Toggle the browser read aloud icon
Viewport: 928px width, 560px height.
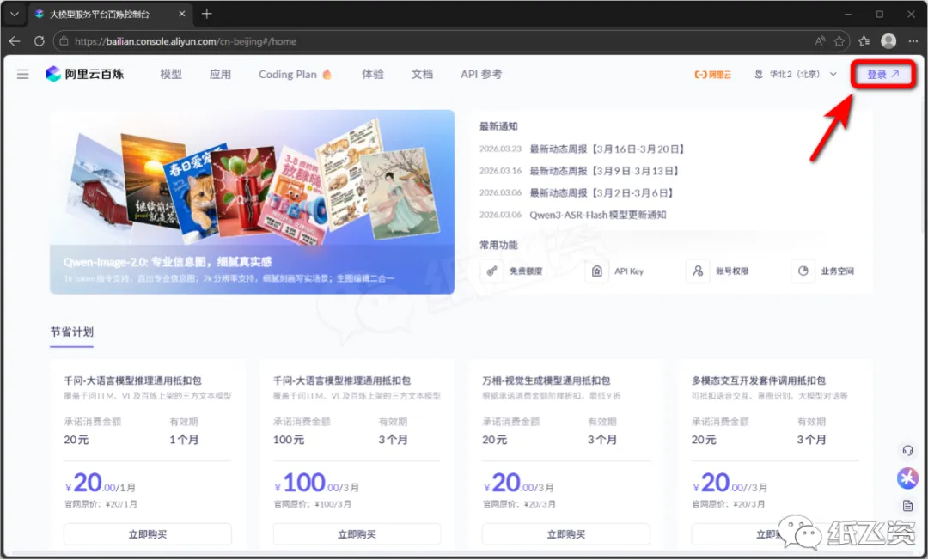[x=820, y=41]
